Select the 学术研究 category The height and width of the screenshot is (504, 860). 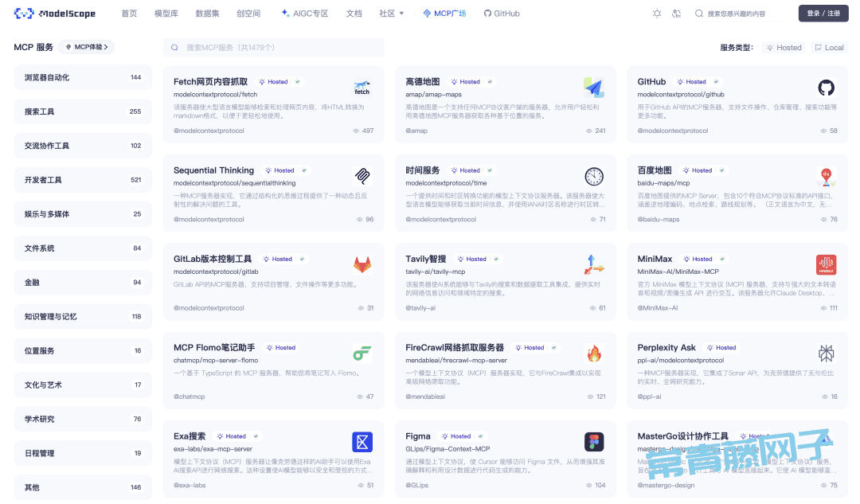tap(83, 419)
